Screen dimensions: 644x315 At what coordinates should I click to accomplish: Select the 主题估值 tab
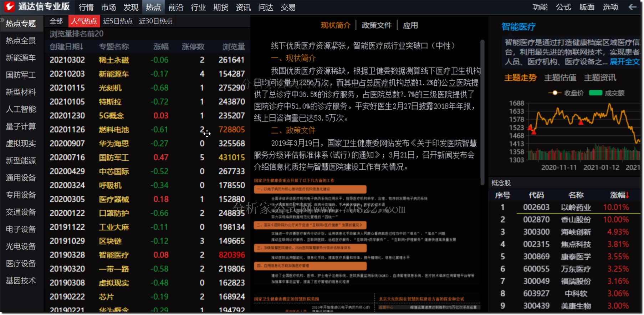[x=560, y=77]
